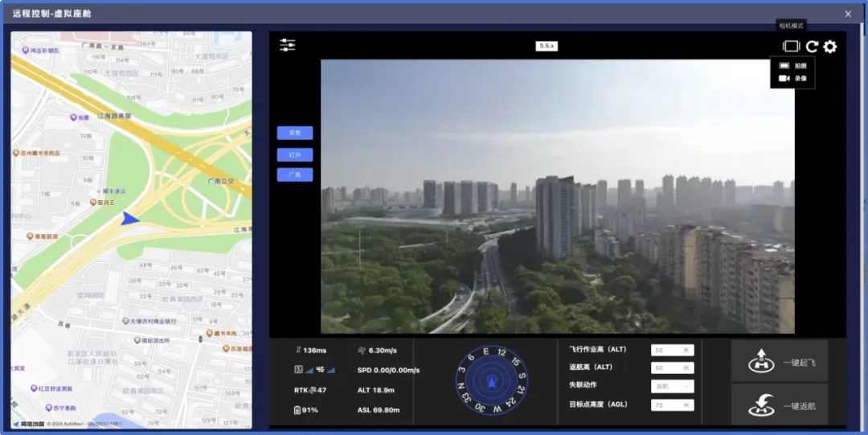Switch to 广角 wide-angle lens mode

pos(295,174)
